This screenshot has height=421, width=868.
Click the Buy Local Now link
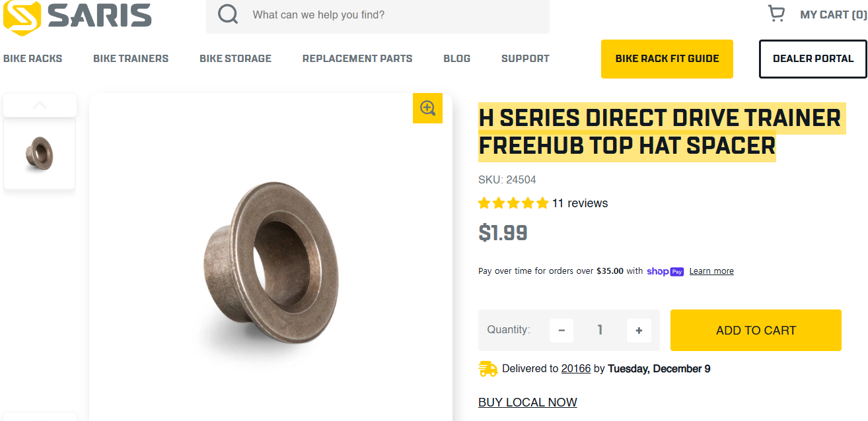click(x=528, y=403)
